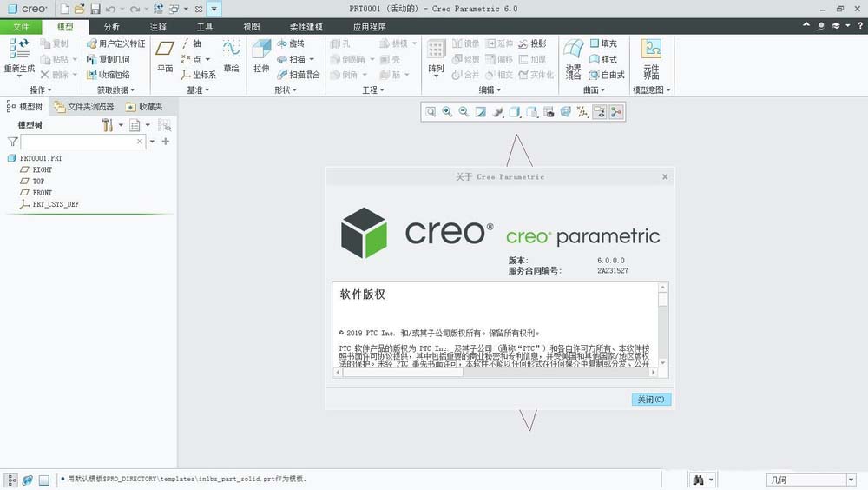Select Boundary Blend (边界混合) tool
Viewport: 868px width, 490px height.
coord(574,59)
